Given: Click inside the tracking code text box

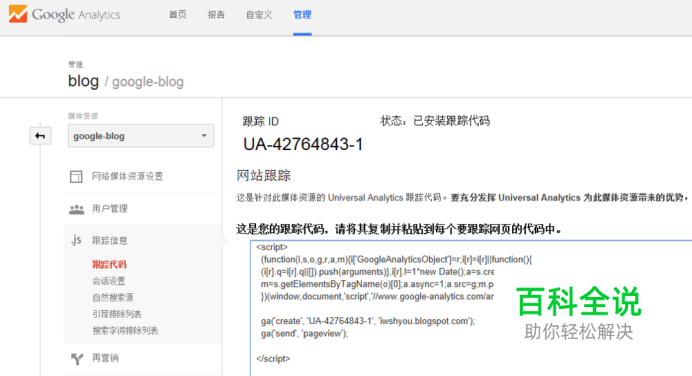Looking at the screenshot, I should point(470,308).
